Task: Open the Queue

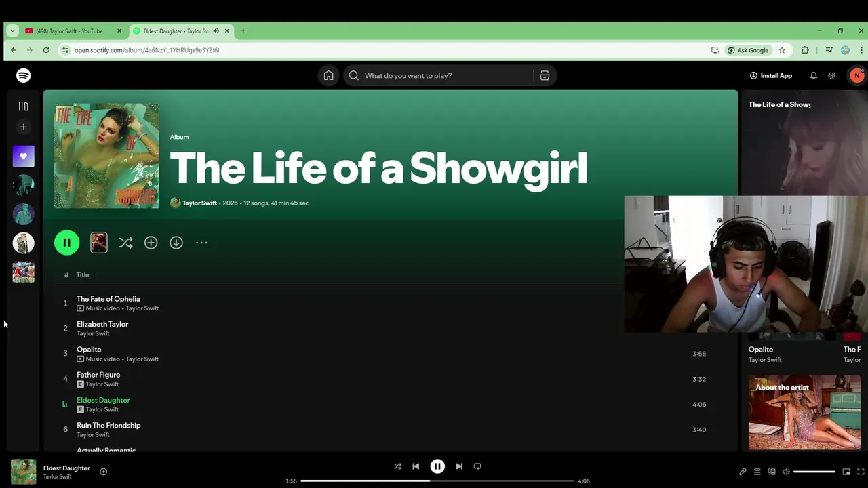Action: click(757, 472)
